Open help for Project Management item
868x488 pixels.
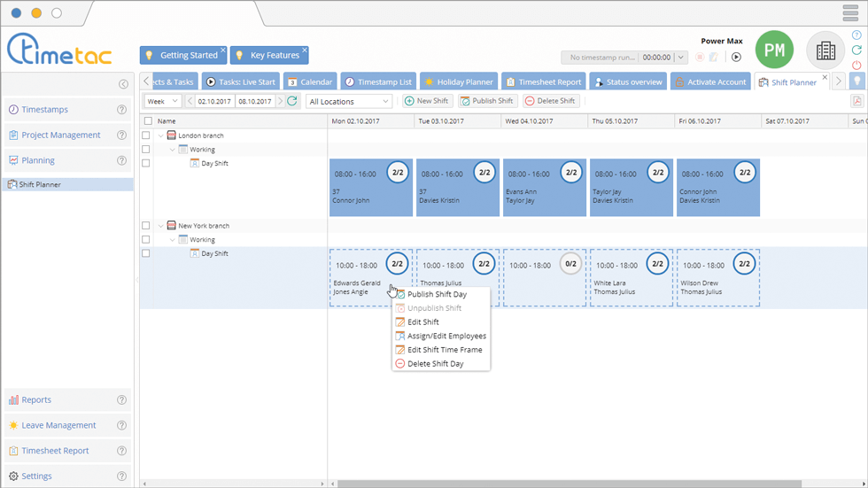tap(122, 135)
